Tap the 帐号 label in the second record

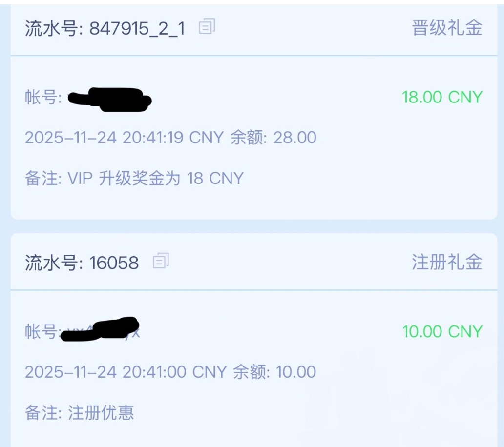(x=41, y=332)
